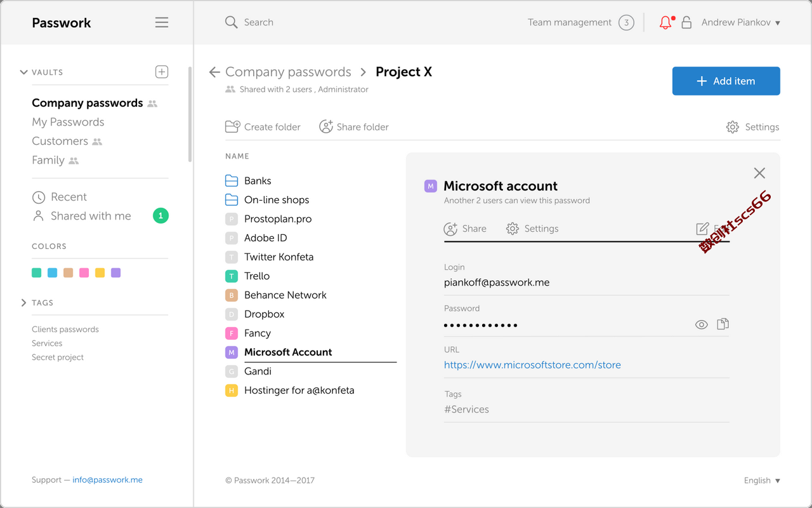Select Company passwords vault

88,103
